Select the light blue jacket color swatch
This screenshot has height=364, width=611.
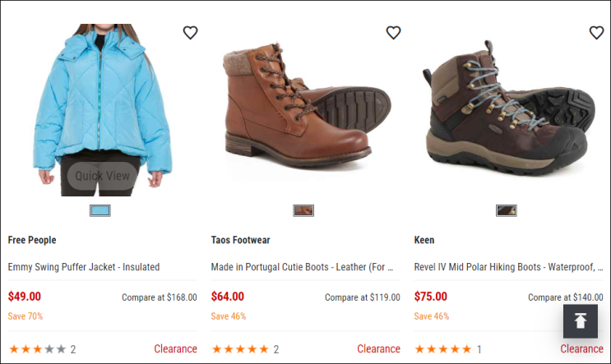click(100, 210)
